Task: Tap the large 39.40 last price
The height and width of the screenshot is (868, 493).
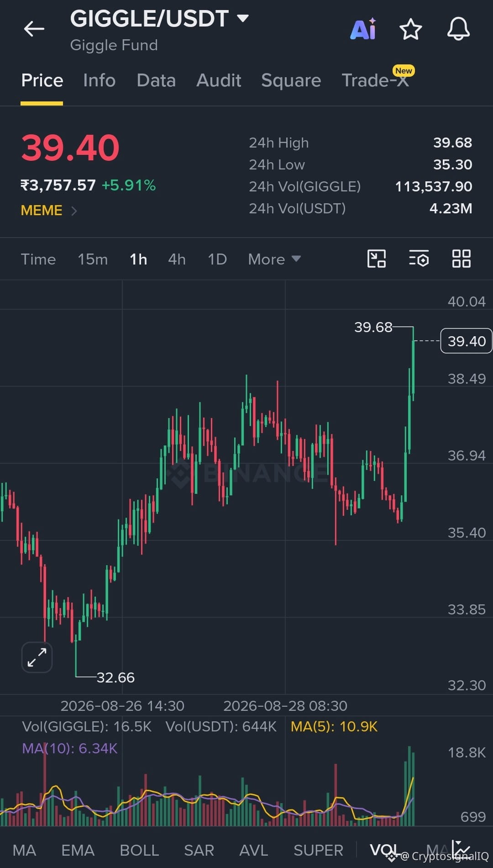Action: 70,148
